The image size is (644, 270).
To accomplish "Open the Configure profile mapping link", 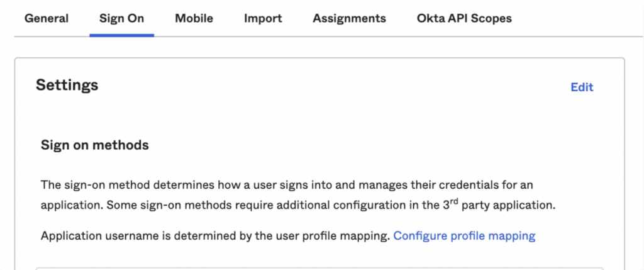I will click(x=465, y=236).
